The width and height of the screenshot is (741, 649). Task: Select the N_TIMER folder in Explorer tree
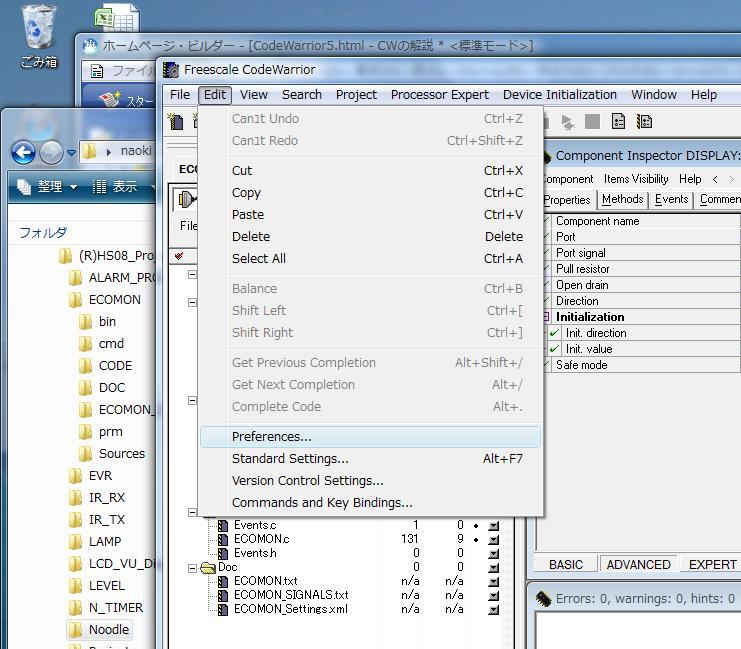pyautogui.click(x=115, y=608)
